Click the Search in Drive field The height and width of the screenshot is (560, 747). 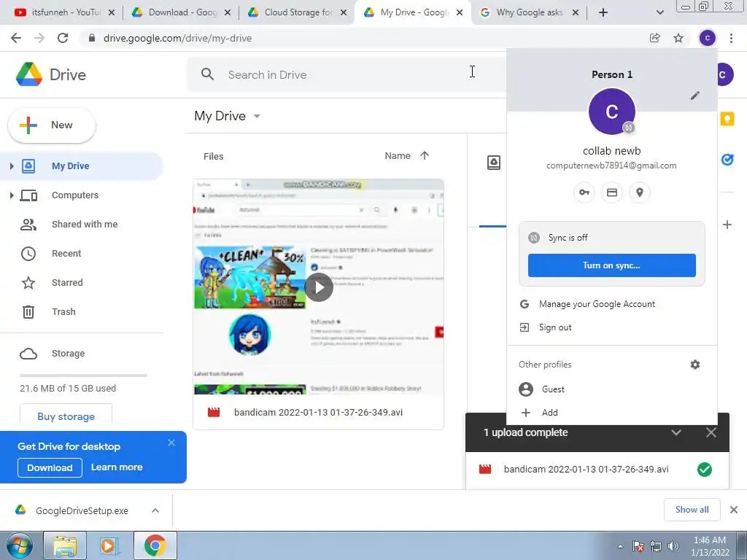346,74
